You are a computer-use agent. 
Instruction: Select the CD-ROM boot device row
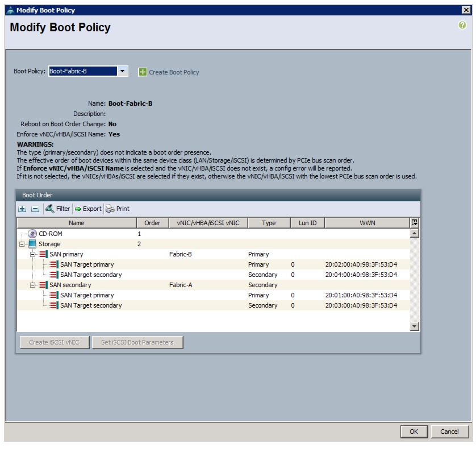(214, 234)
